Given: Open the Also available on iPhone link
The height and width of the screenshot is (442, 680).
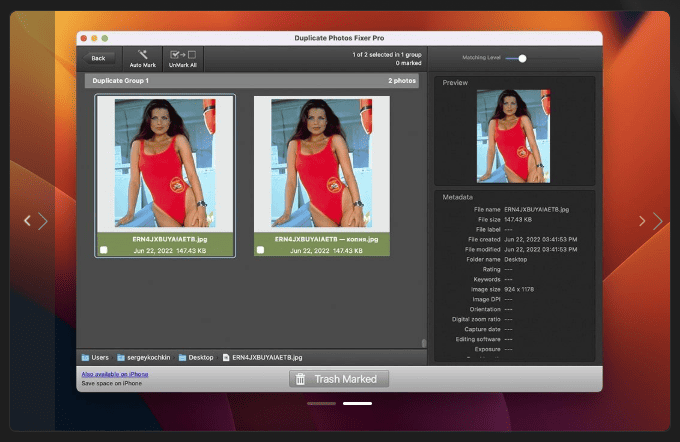Looking at the screenshot, I should click(115, 374).
